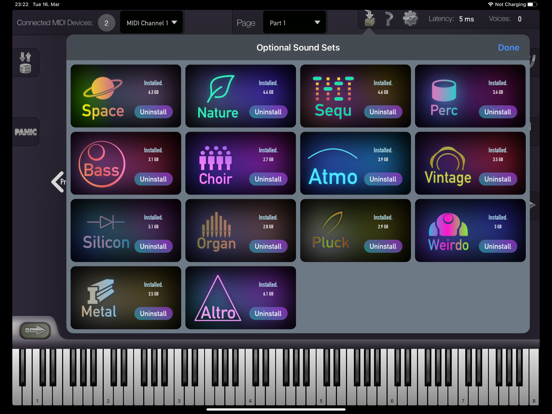Open the MIDI Channel 1 dropdown

(x=151, y=23)
